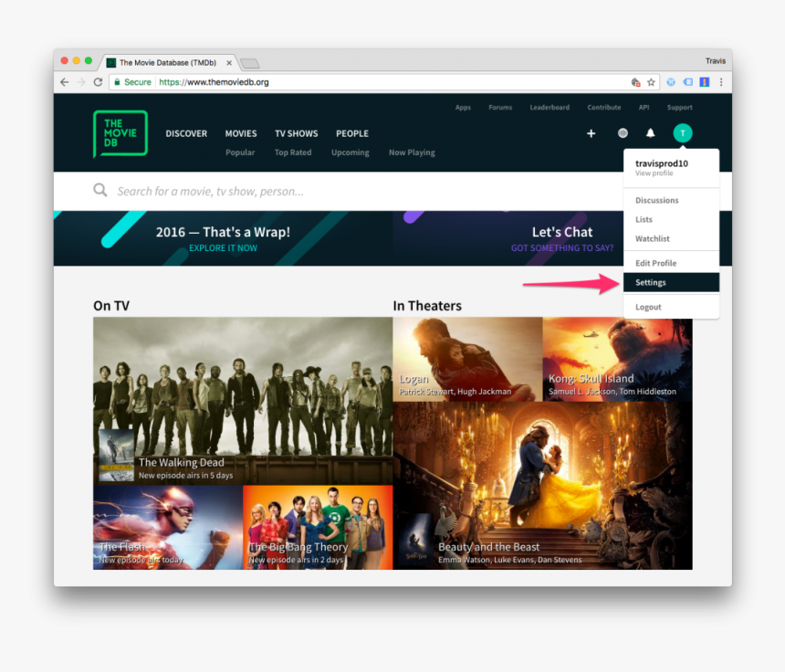This screenshot has height=672, width=785.
Task: Open the Chrome three-dot menu
Action: [x=721, y=82]
